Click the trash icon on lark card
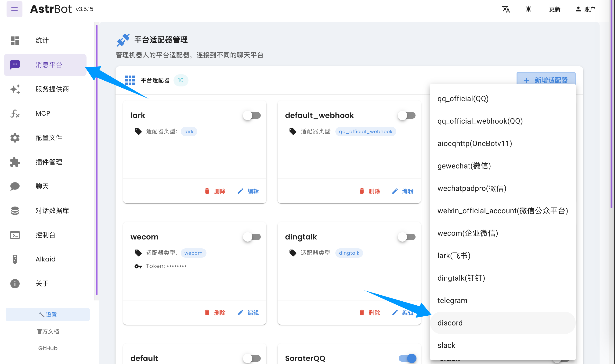 [x=207, y=191]
